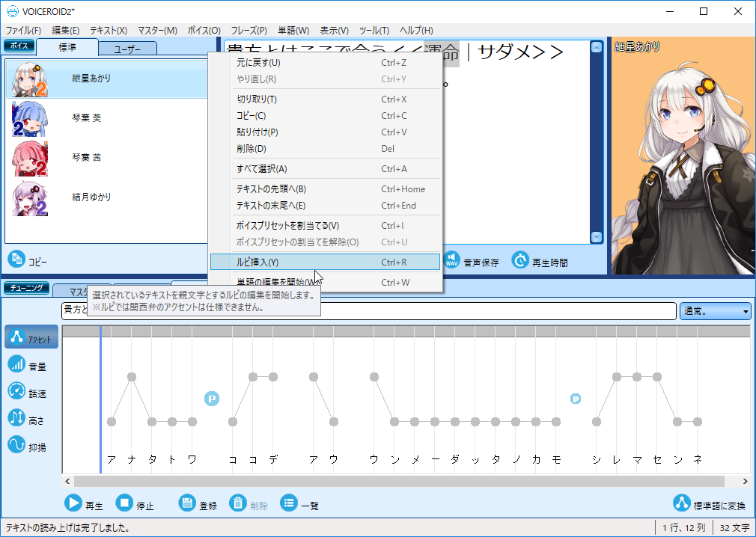Click the 再生時間 clock icon

coord(520,260)
